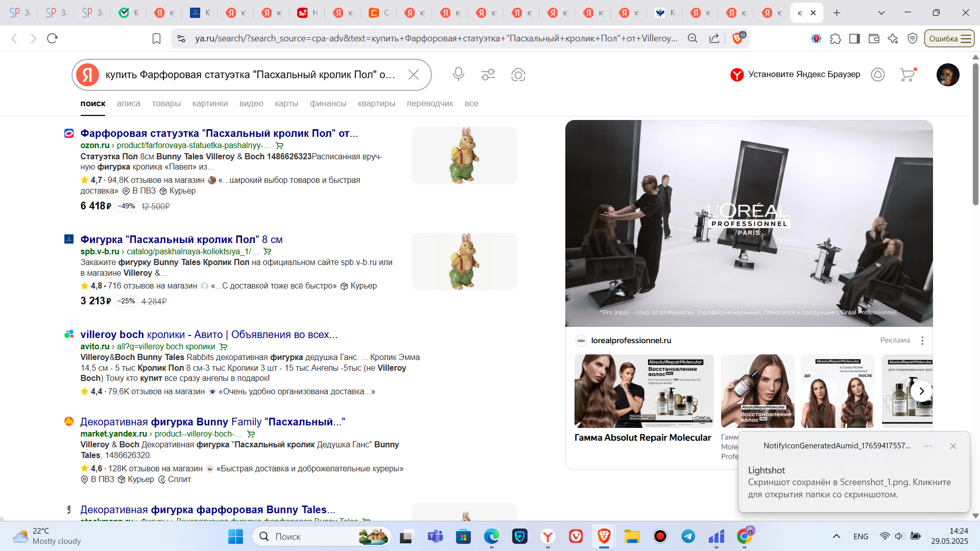Switch to the картинки search tab

pos(210,104)
